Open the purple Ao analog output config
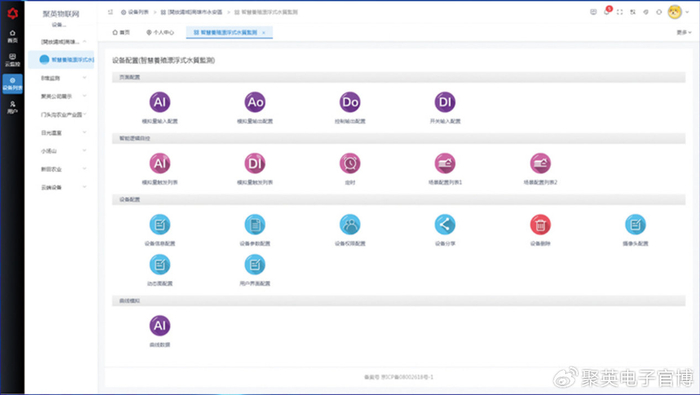Screen dimensions: 700x395 (255, 102)
